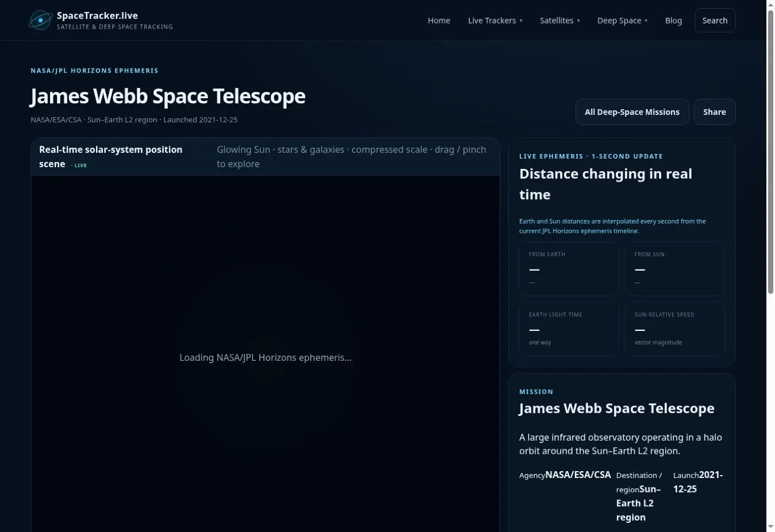The width and height of the screenshot is (775, 532).
Task: Go to the Home menu item
Action: point(439,20)
